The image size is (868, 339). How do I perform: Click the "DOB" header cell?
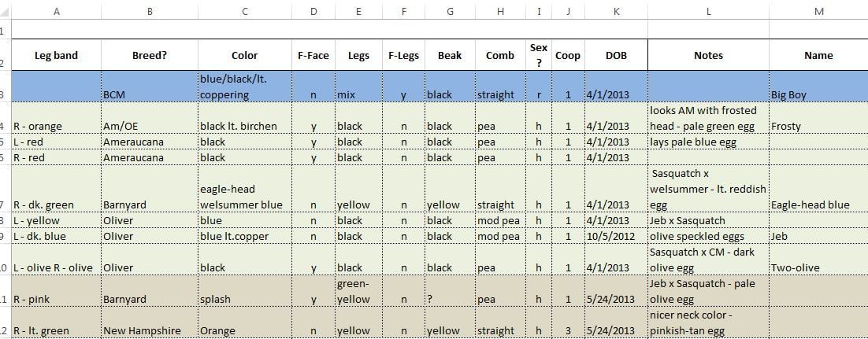616,56
